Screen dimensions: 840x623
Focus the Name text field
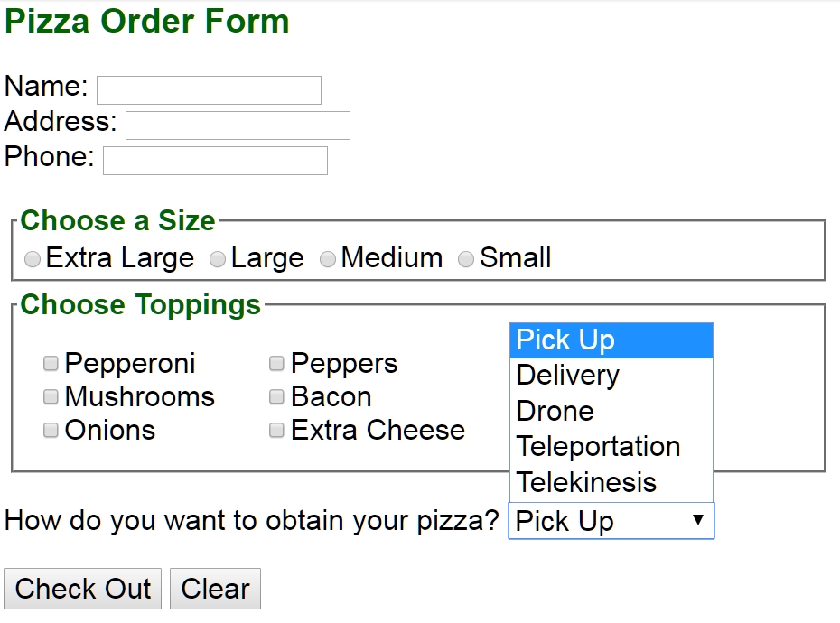point(209,90)
